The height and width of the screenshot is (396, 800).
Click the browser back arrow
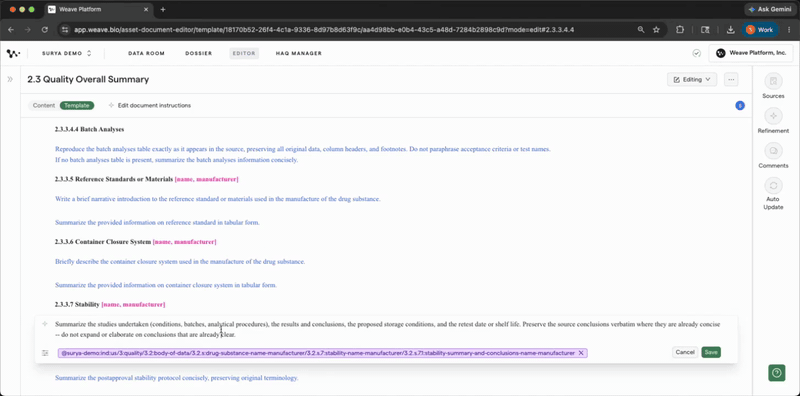point(11,30)
